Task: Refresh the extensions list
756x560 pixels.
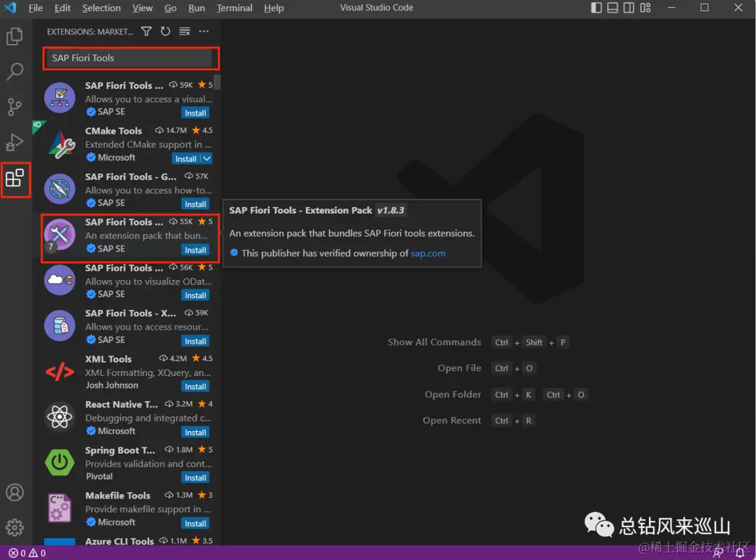Action: [165, 31]
